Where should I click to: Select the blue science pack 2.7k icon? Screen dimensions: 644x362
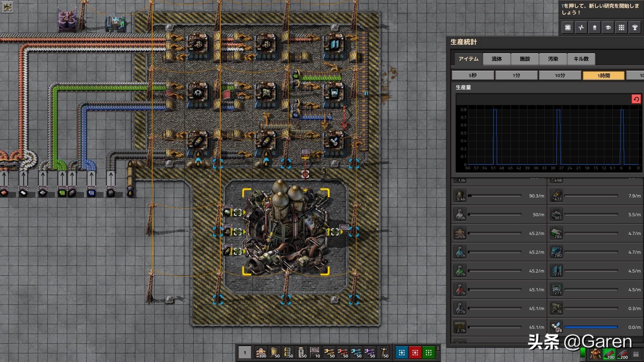(460, 252)
